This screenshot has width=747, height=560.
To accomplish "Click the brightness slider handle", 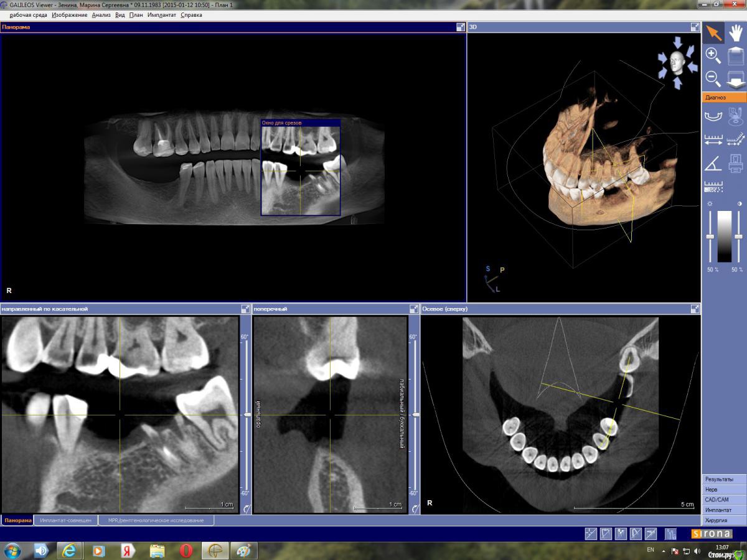I will (x=710, y=237).
